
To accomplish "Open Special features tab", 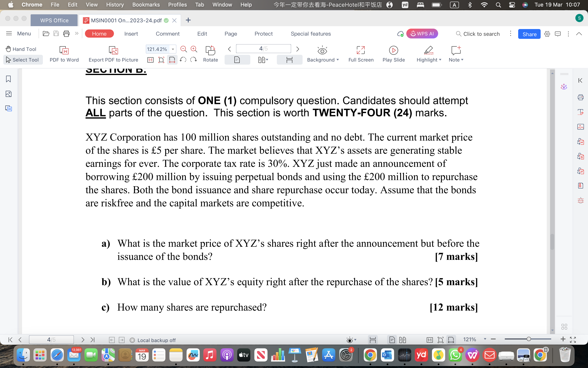I will pos(311,34).
